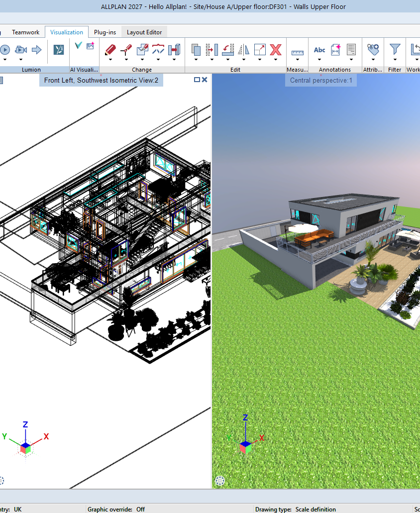
Task: Expand dropdown under the Filter icon
Action: pyautogui.click(x=395, y=60)
